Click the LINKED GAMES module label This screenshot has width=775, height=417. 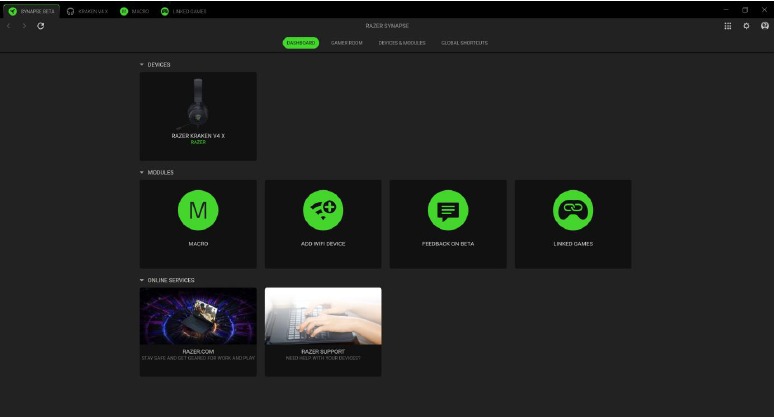(x=573, y=244)
